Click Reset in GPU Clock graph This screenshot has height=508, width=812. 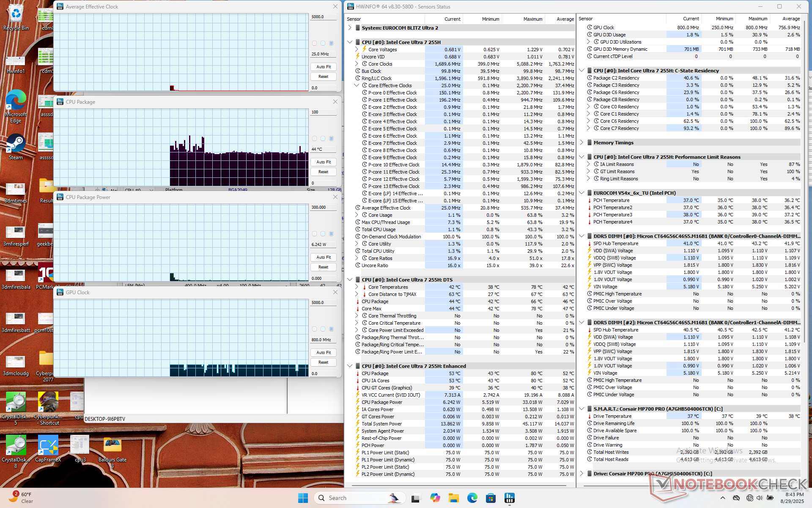point(324,362)
